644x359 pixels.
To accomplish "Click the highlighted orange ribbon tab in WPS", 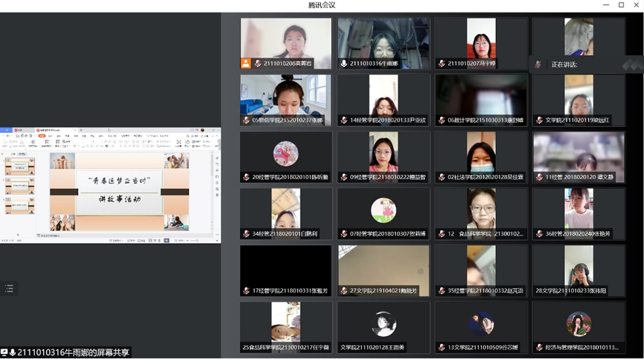I will click(x=42, y=136).
